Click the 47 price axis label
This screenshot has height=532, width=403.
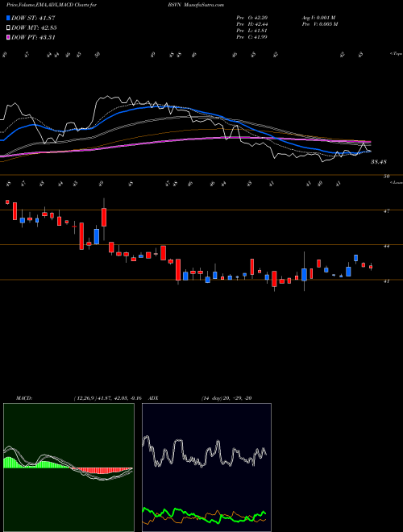coord(386,211)
